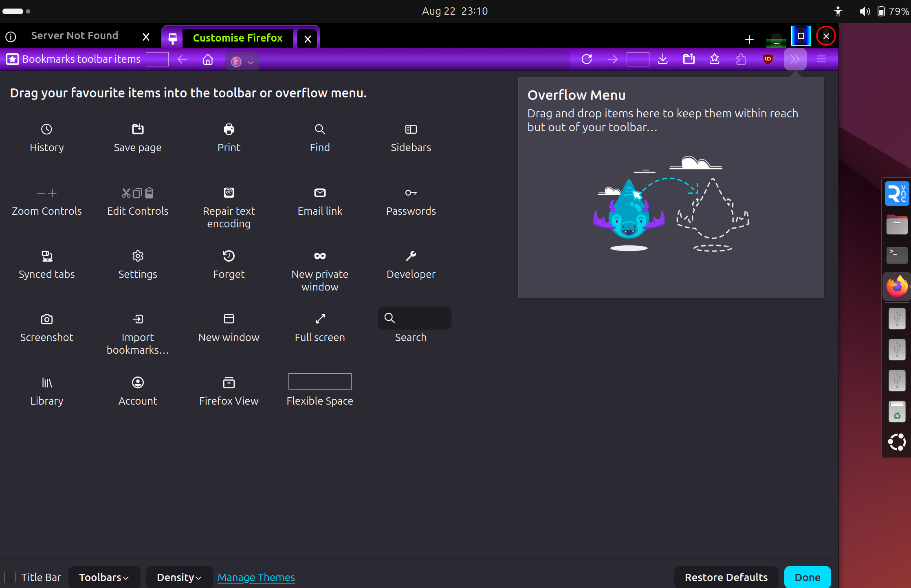Click the Extensions puzzle toolbar icon

click(x=741, y=59)
